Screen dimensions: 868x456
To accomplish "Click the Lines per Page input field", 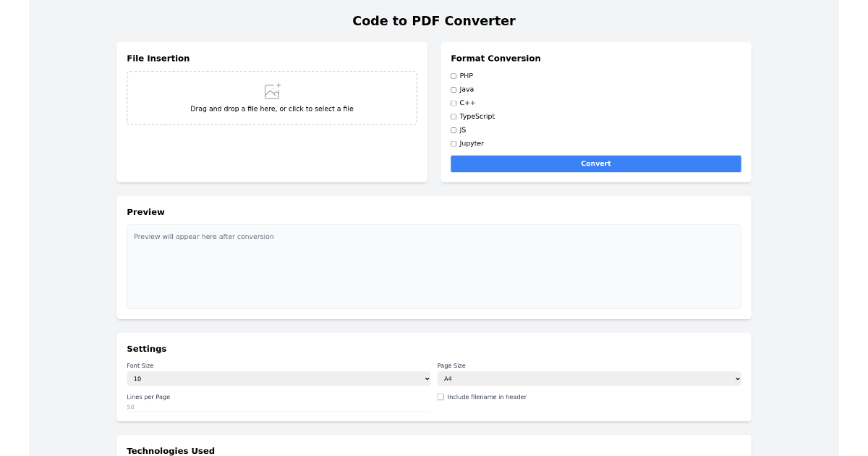I will coord(278,407).
